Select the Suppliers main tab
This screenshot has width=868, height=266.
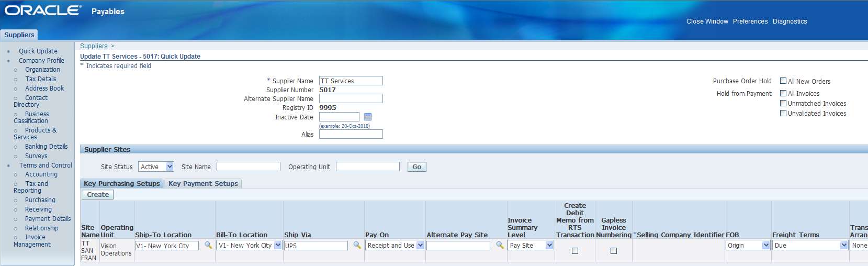[x=19, y=35]
